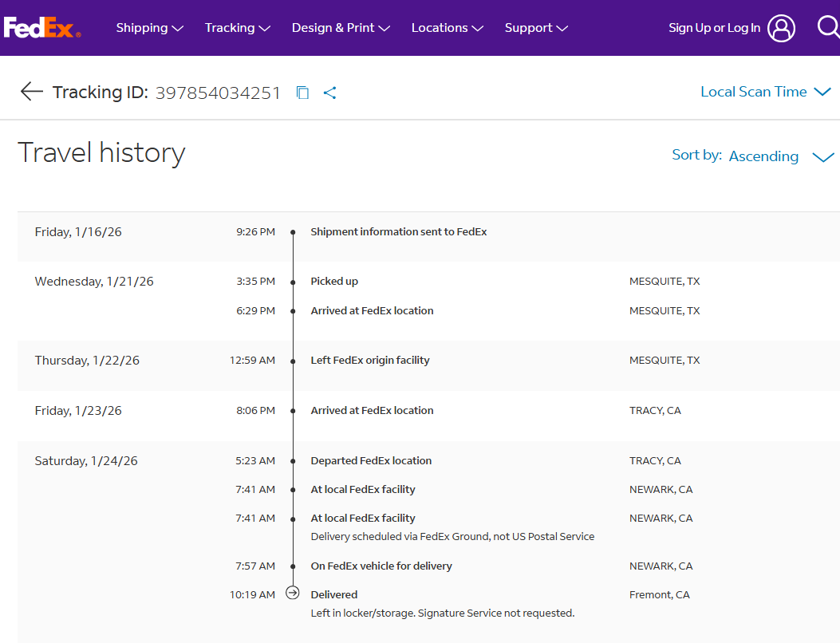Screen dimensions: 840x643
Task: Click the Delivered circle arrow status icon
Action: 293,593
